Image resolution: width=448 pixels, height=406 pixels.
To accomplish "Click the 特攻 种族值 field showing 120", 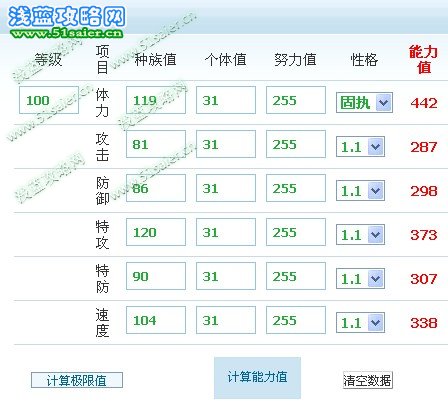I will click(156, 232).
